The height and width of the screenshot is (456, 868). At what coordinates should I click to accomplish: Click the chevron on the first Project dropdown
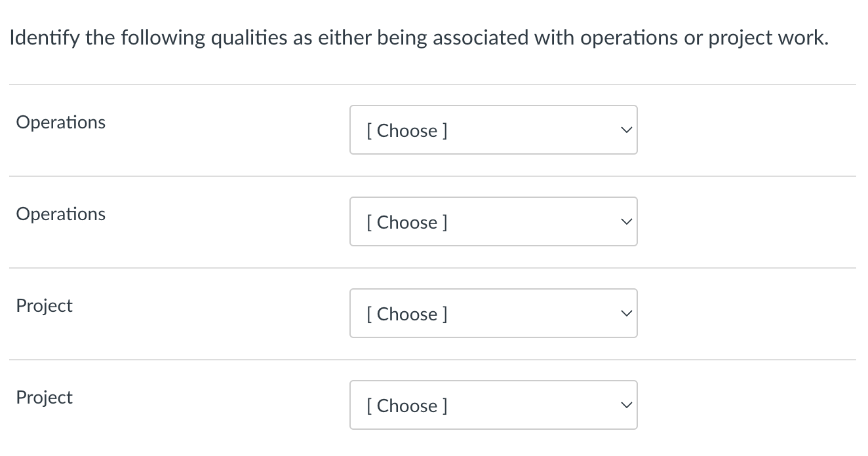626,313
